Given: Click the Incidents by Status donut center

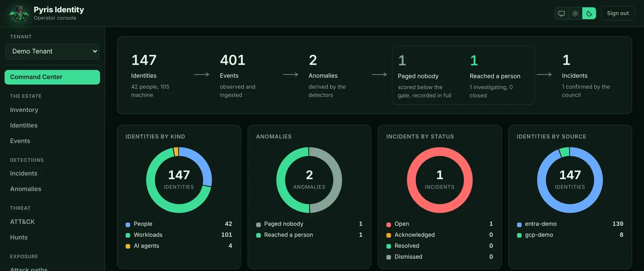Looking at the screenshot, I should [440, 180].
